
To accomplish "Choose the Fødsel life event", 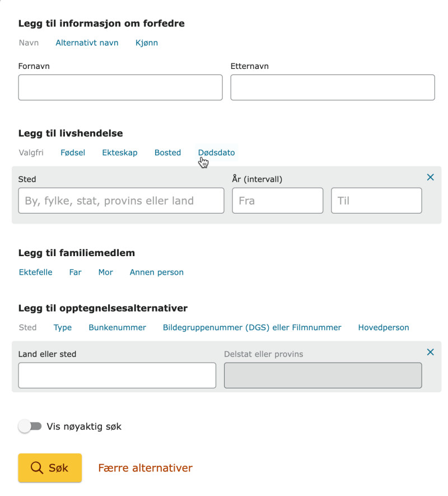I will [x=73, y=152].
